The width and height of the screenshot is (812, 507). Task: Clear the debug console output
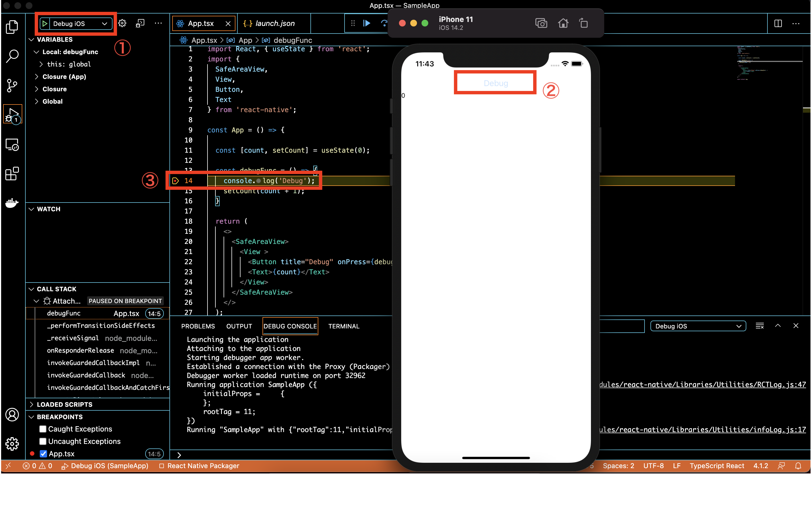[760, 325]
